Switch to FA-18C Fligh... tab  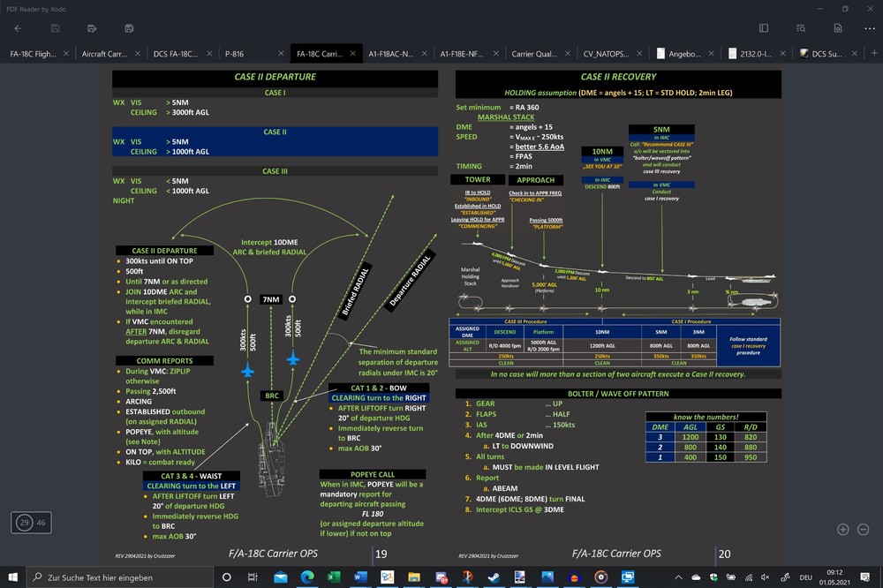(33, 54)
